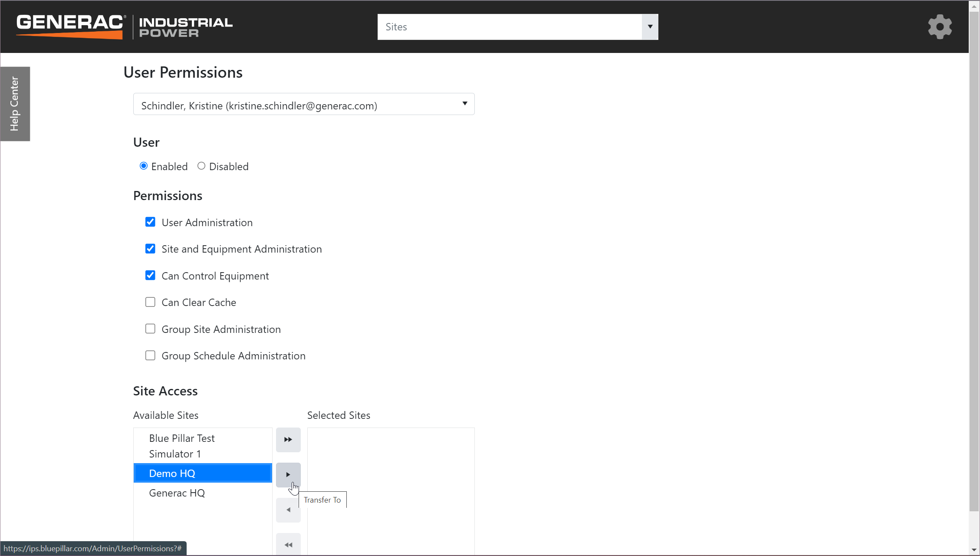Open the Sites dropdown arrow
Screen dimensions: 980x556
pyautogui.click(x=650, y=27)
